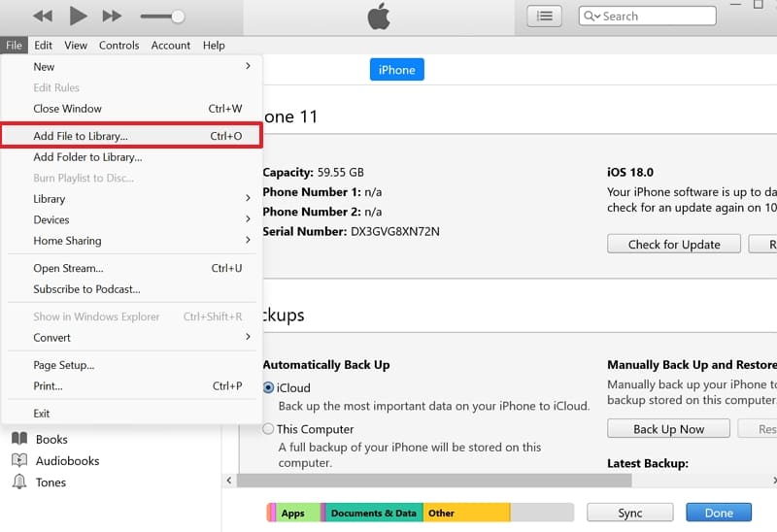Choose Page Setup menu item
The width and height of the screenshot is (777, 532).
click(x=131, y=365)
